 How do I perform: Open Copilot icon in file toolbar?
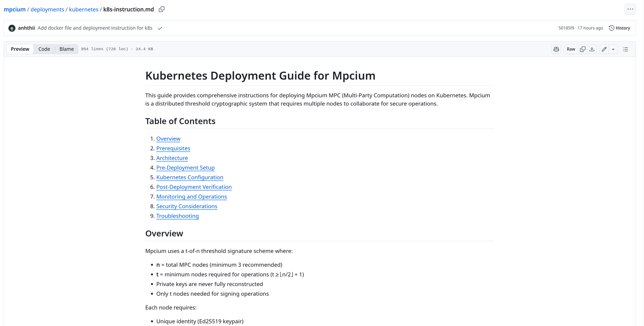[x=556, y=49]
